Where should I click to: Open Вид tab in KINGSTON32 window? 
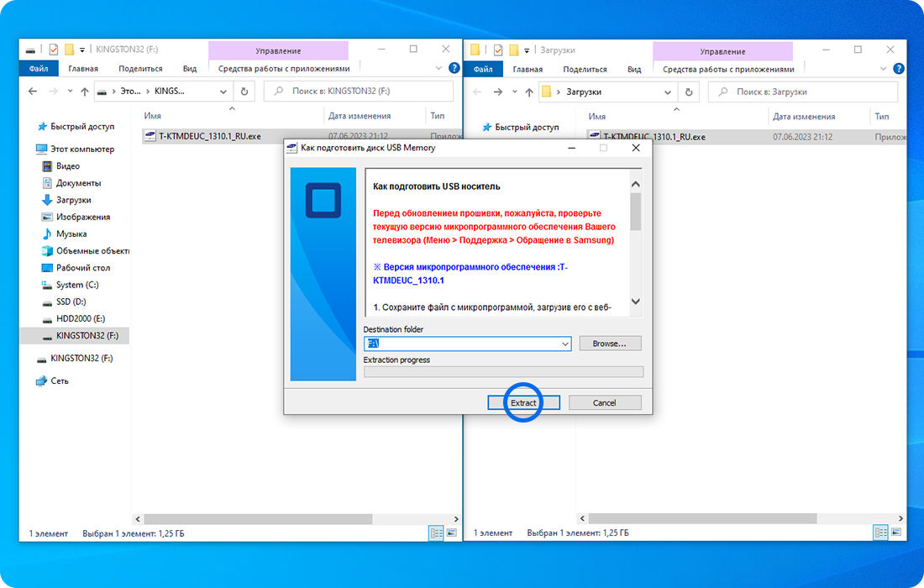click(189, 69)
